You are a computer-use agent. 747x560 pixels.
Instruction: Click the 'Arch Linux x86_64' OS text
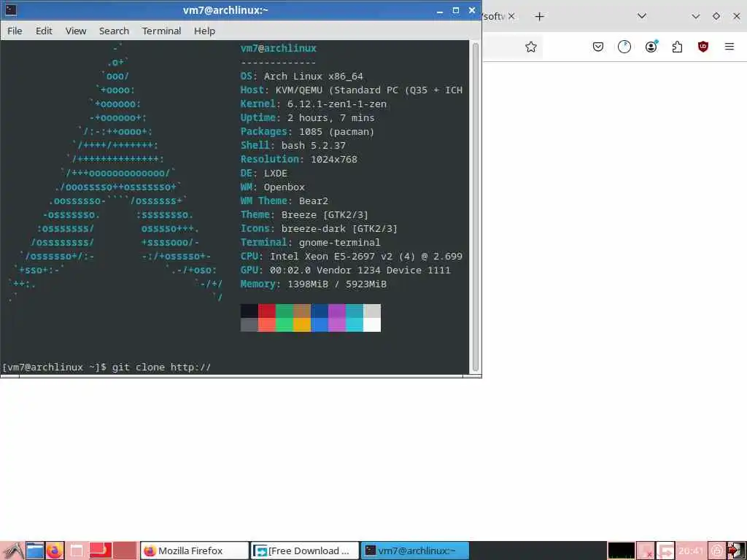(x=313, y=76)
